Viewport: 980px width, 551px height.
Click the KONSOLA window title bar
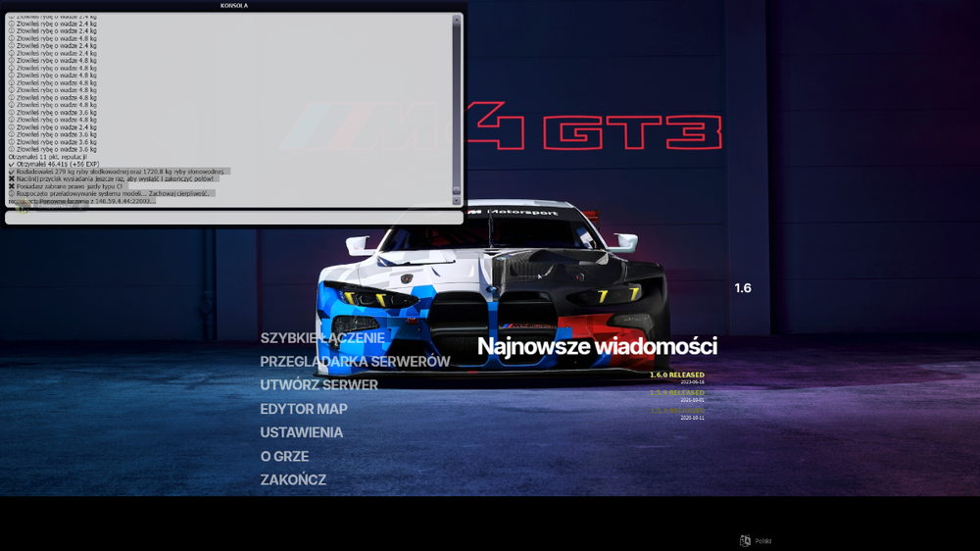pos(234,5)
